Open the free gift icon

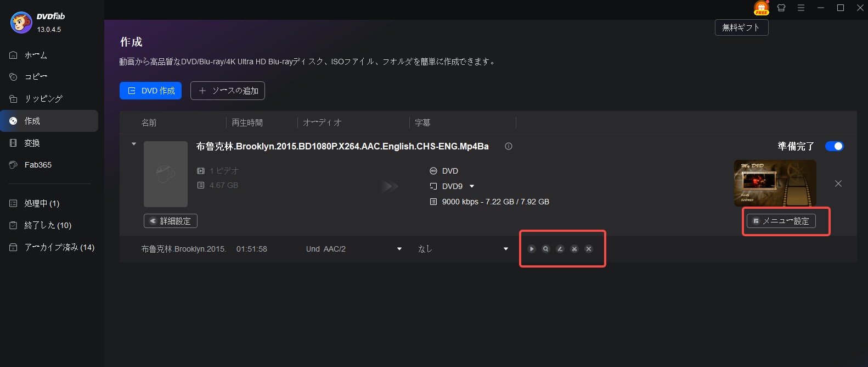click(761, 8)
